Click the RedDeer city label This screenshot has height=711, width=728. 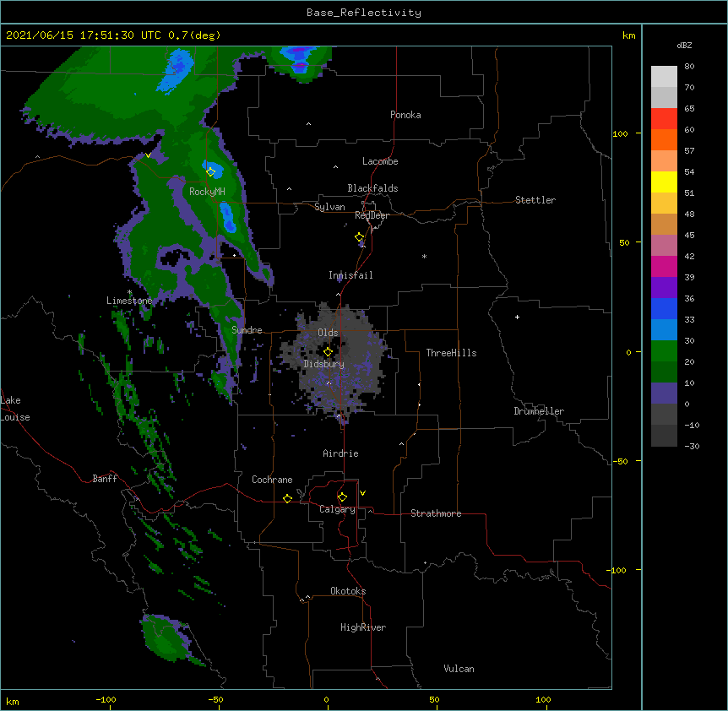(372, 215)
